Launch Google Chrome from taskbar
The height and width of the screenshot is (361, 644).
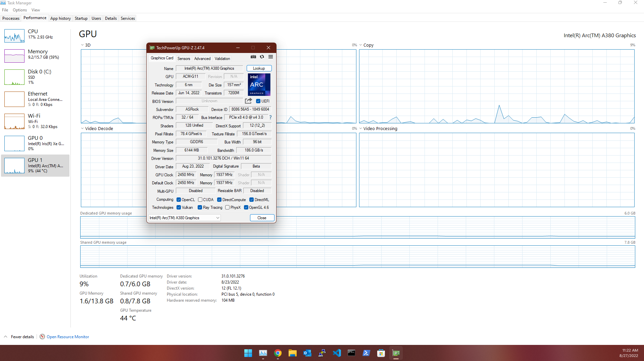pyautogui.click(x=278, y=353)
